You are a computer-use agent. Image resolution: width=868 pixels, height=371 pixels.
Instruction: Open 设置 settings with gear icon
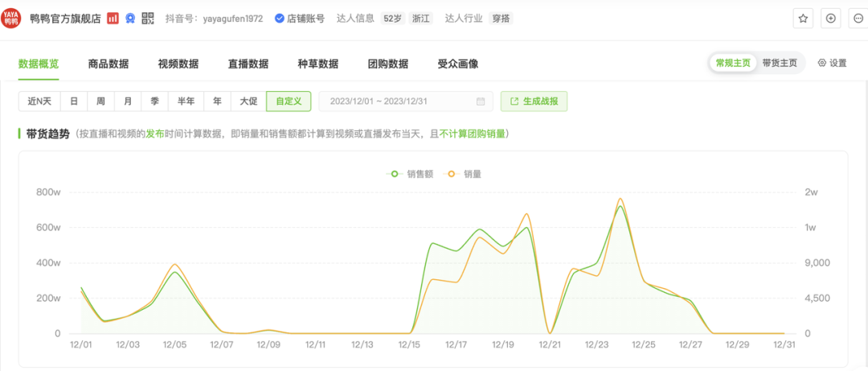(832, 64)
